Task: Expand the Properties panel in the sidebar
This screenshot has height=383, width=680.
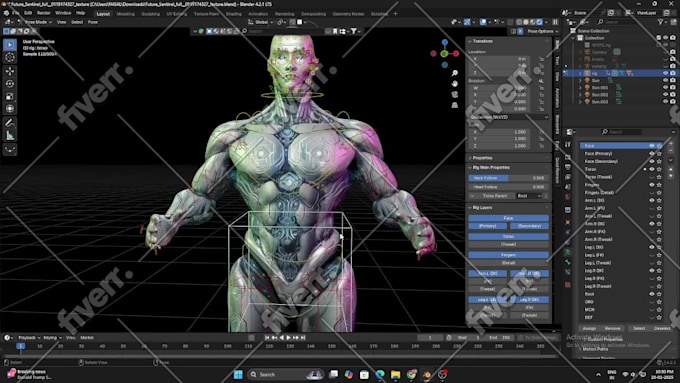Action: (x=470, y=158)
